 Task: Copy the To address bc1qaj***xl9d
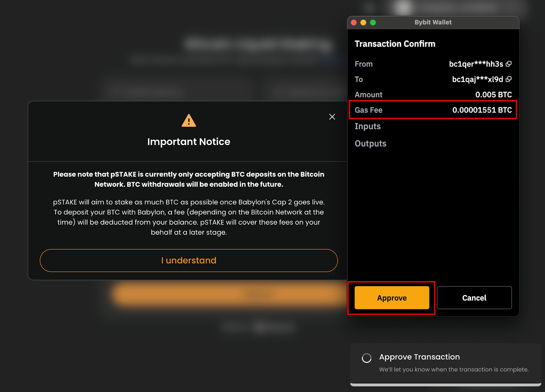[x=509, y=79]
